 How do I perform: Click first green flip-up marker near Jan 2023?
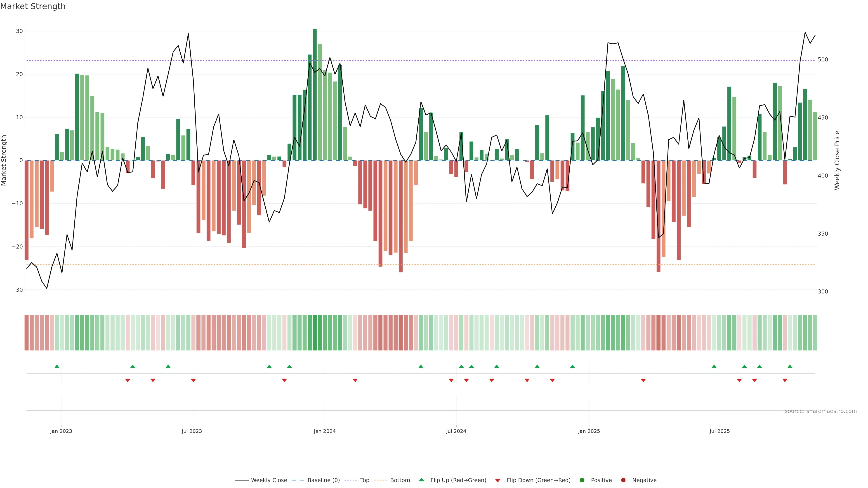tap(57, 366)
